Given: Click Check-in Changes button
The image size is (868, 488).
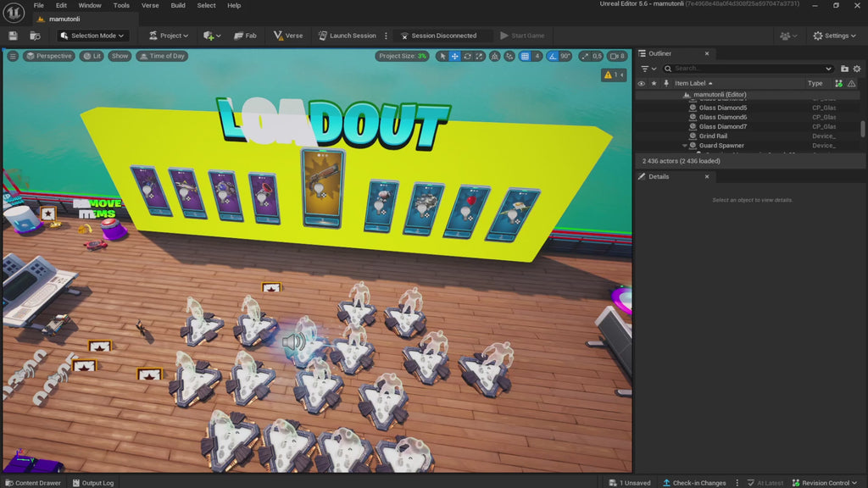Looking at the screenshot, I should (x=694, y=483).
